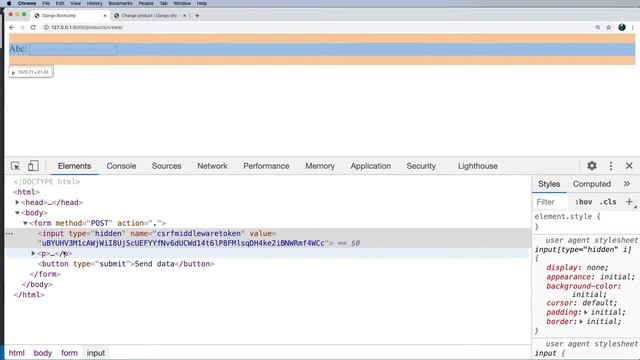Viewport: 640px width, 360px height.
Task: Open DevTools settings gear
Action: tap(592, 166)
